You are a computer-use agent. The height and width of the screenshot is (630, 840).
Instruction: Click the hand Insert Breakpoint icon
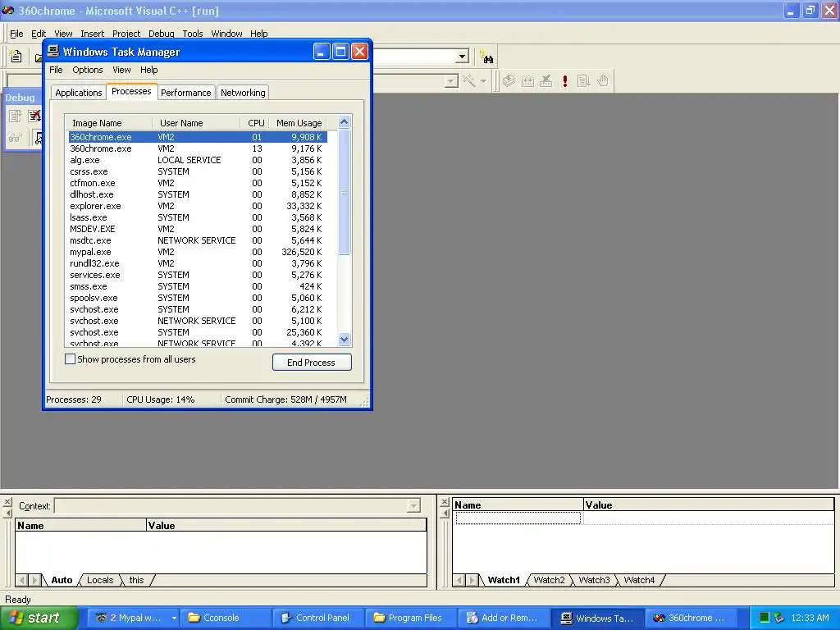603,81
